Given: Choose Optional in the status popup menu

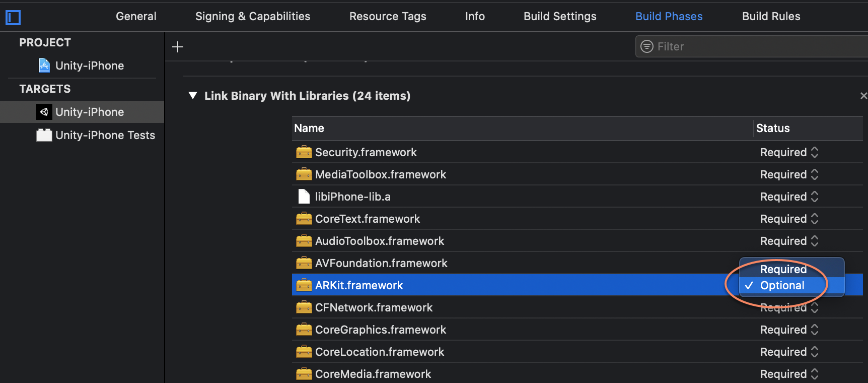Looking at the screenshot, I should click(791, 285).
